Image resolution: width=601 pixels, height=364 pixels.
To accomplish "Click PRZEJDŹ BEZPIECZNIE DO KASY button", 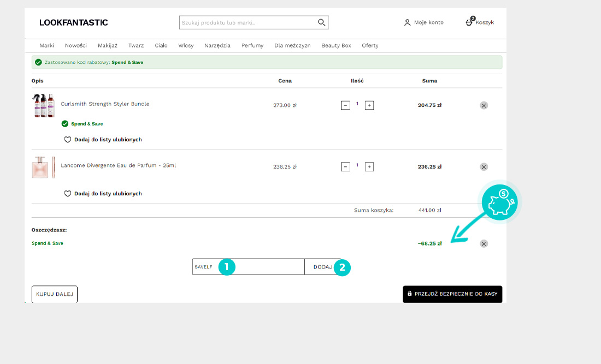I will [x=452, y=294].
